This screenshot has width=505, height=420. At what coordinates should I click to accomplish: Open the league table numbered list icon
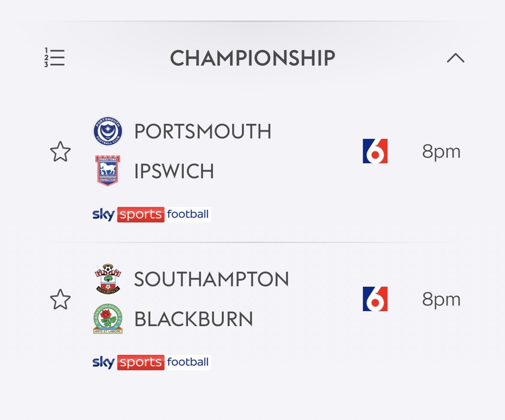[54, 58]
